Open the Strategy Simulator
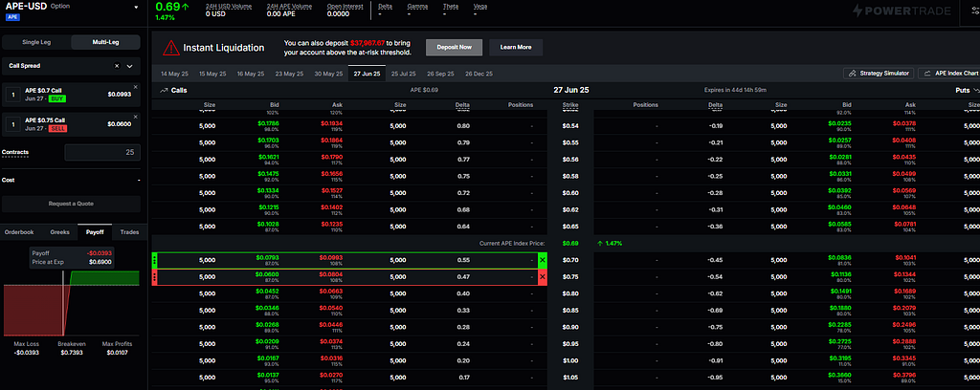Viewport: 980px width, 390px height. pyautogui.click(x=880, y=74)
